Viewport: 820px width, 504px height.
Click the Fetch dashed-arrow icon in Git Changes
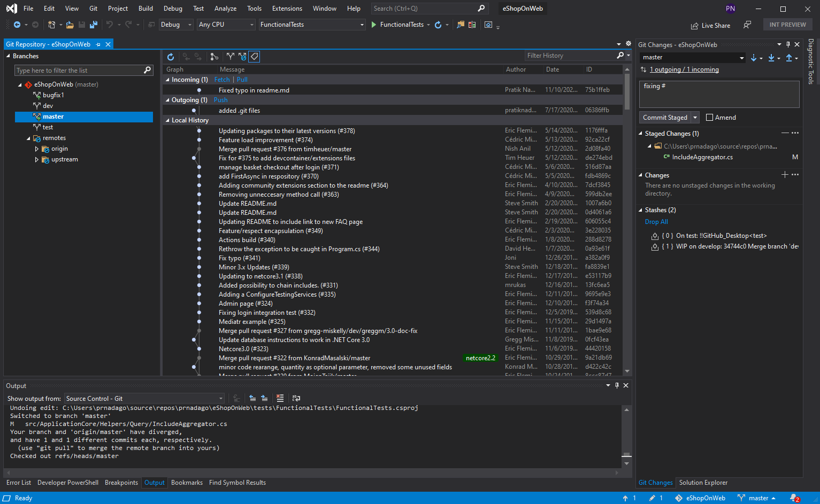(754, 58)
